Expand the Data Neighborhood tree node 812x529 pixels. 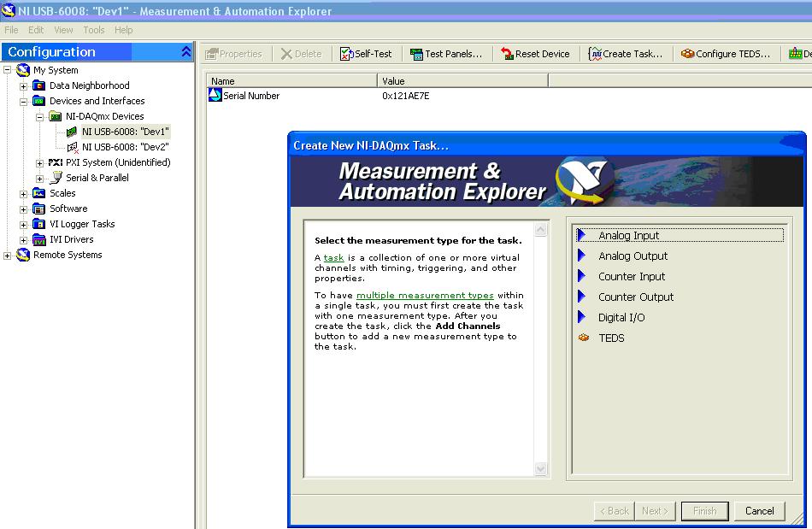(24, 85)
